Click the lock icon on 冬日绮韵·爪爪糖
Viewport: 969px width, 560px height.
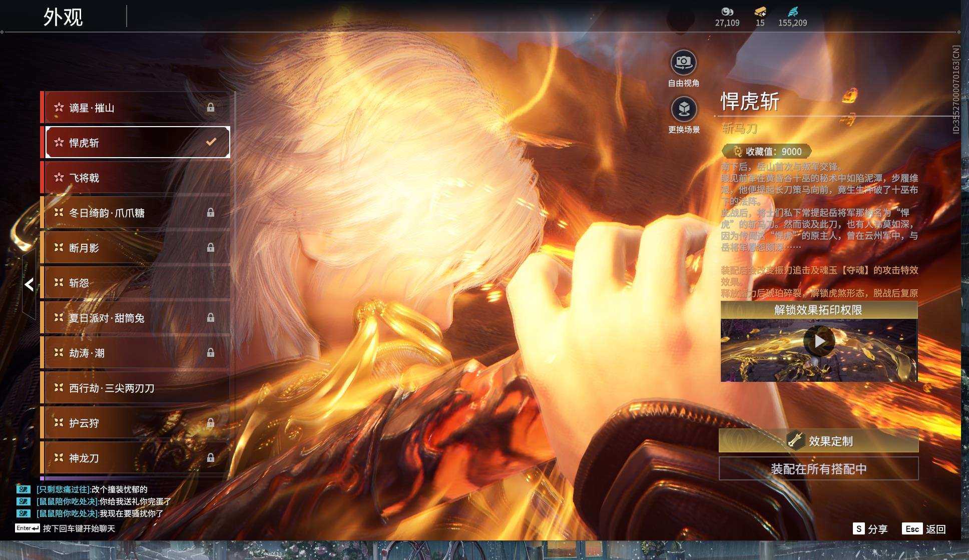pos(211,213)
